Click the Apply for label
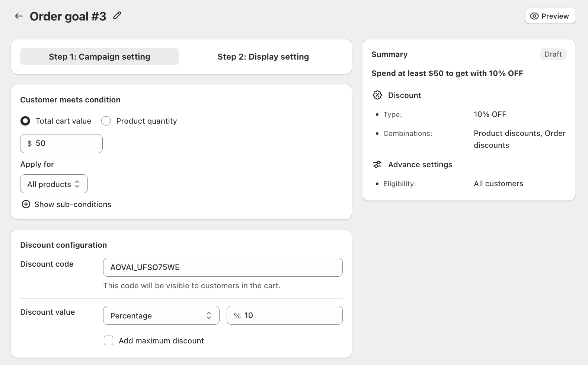The height and width of the screenshot is (365, 588). (x=37, y=164)
